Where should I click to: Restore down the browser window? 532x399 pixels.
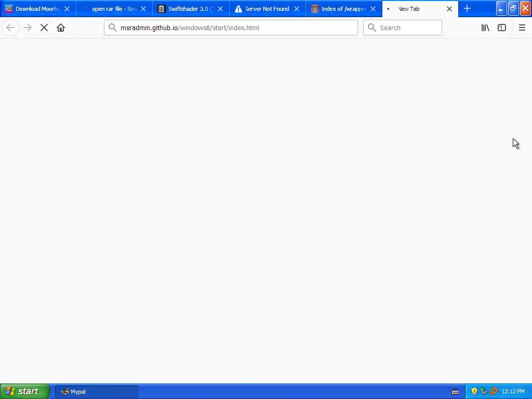point(513,8)
